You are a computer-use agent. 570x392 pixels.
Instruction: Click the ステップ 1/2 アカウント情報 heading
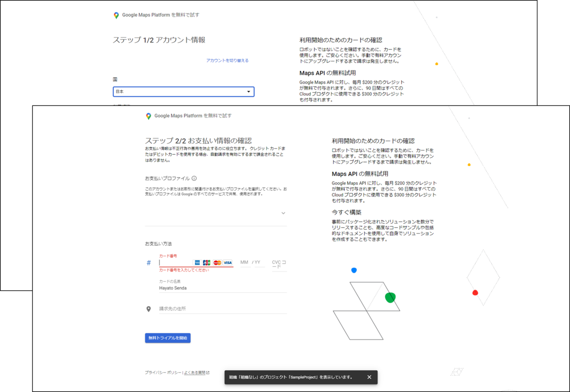coord(159,40)
